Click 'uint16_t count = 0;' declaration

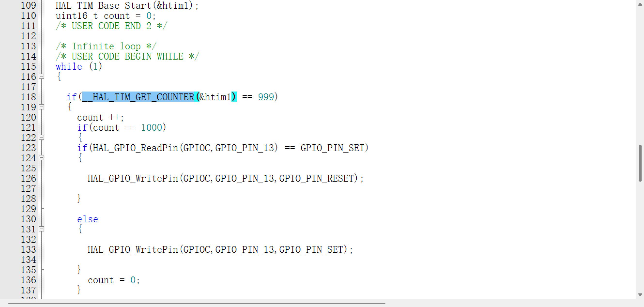click(106, 16)
